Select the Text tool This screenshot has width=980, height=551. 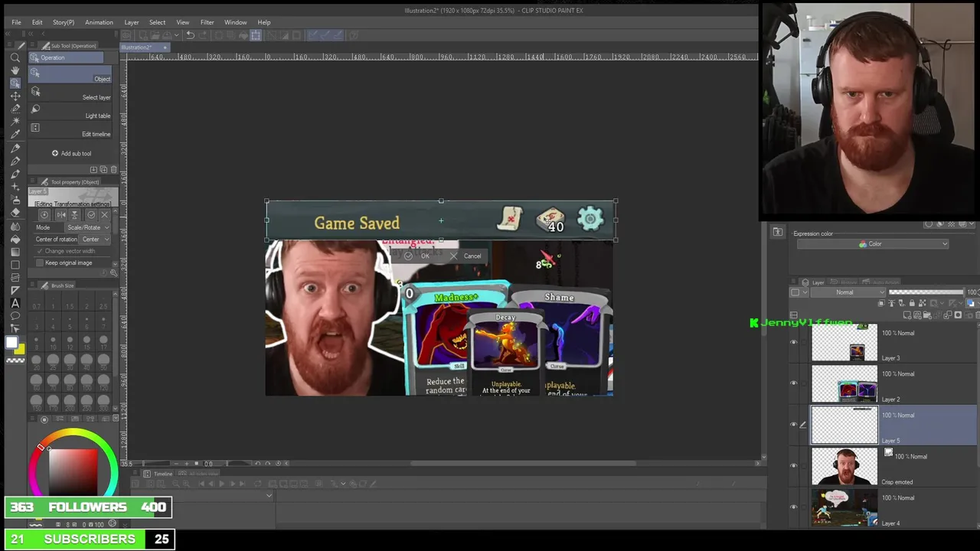pos(15,304)
